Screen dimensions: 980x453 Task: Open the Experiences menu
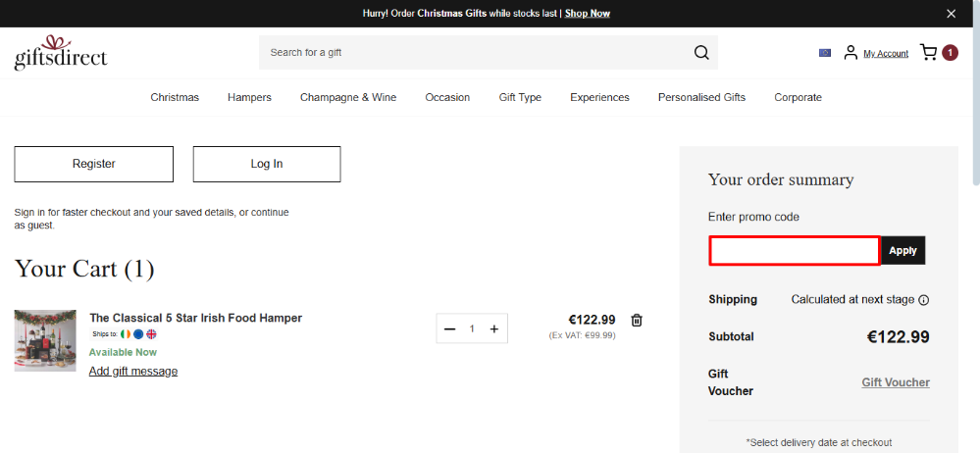tap(599, 97)
